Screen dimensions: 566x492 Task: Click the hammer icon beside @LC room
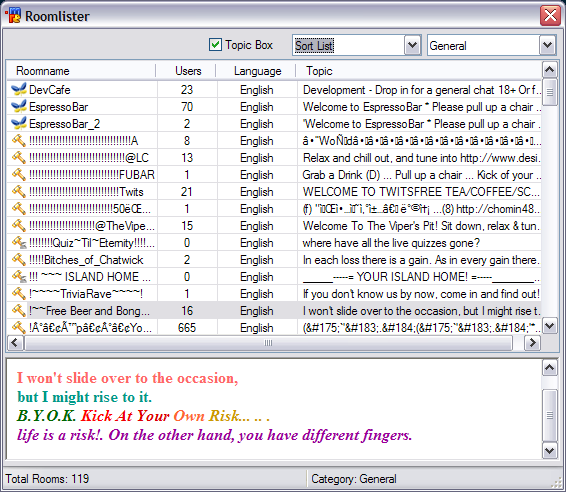pos(19,157)
